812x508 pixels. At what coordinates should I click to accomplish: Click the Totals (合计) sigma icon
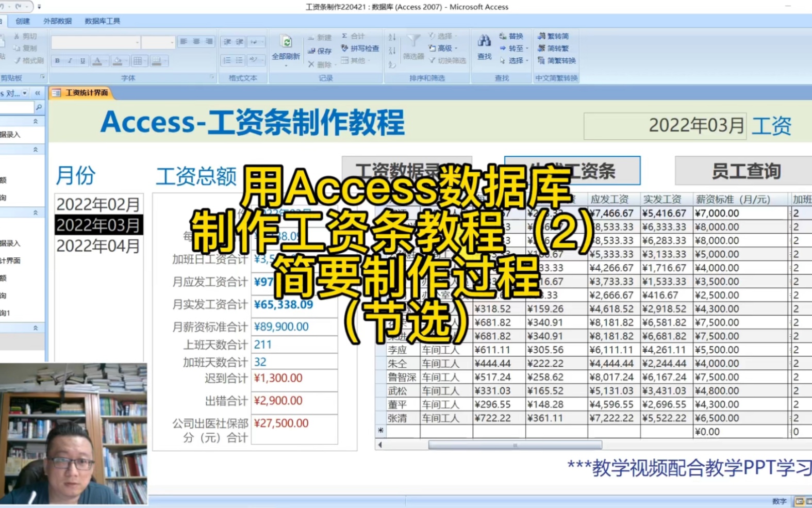click(x=344, y=36)
